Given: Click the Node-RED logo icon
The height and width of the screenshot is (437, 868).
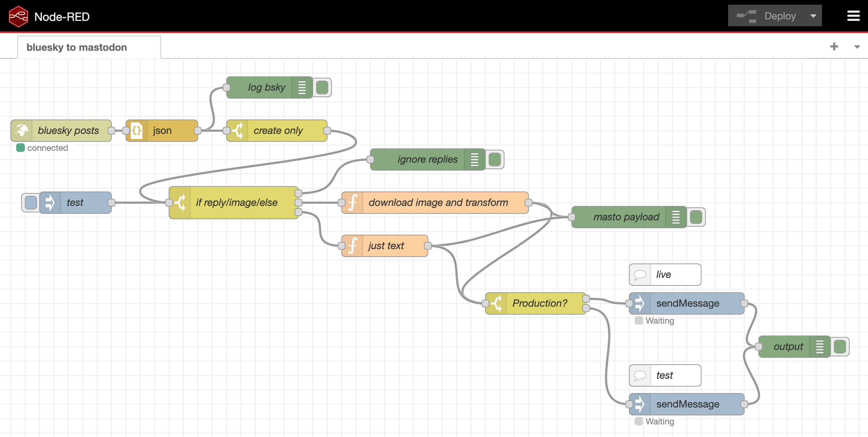Looking at the screenshot, I should (x=18, y=15).
